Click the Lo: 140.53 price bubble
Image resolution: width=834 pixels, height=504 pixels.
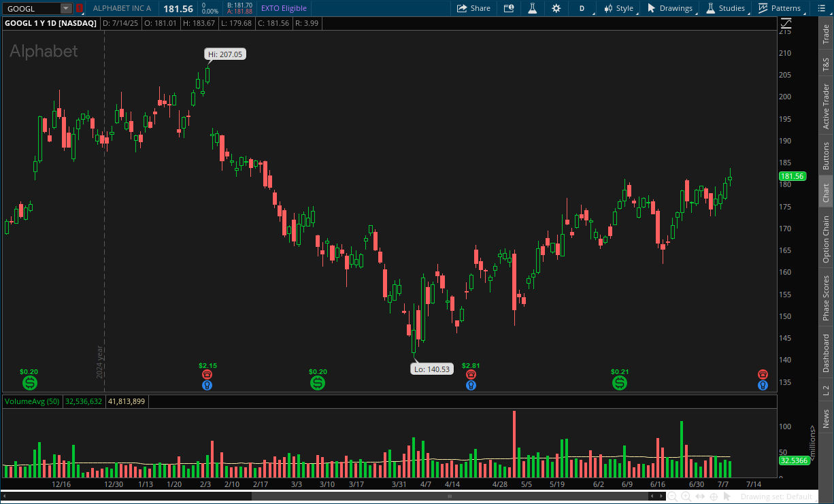[431, 369]
